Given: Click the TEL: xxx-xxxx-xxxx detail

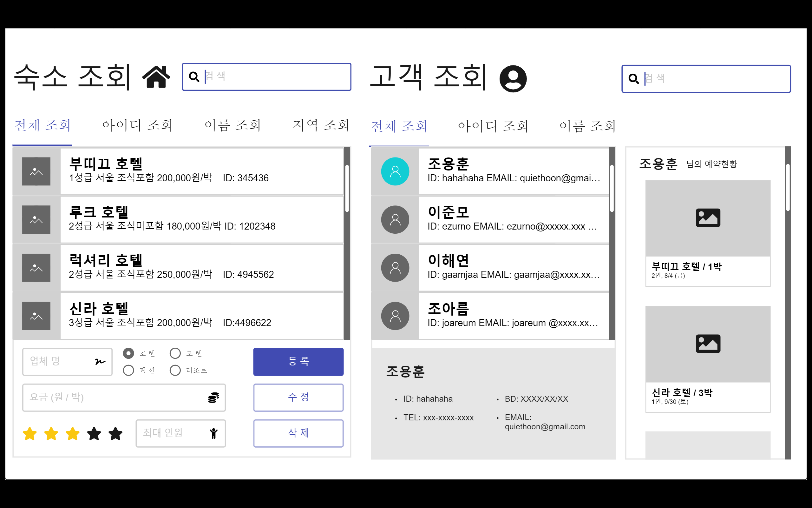Looking at the screenshot, I should (438, 418).
